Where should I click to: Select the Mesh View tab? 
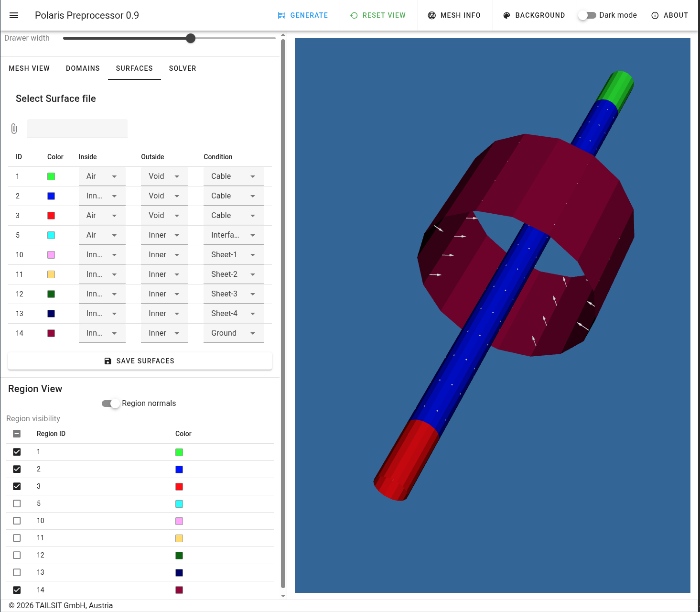[29, 68]
